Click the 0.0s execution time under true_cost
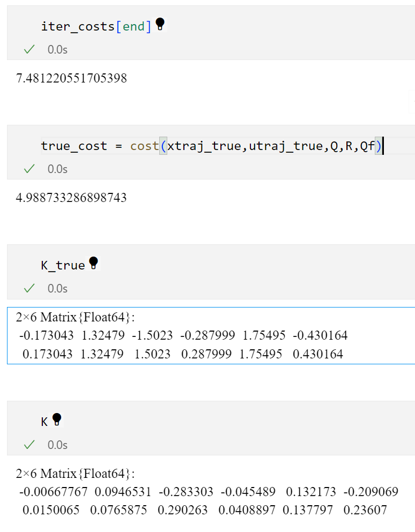Image resolution: width=415 pixels, height=532 pixels. tap(57, 169)
